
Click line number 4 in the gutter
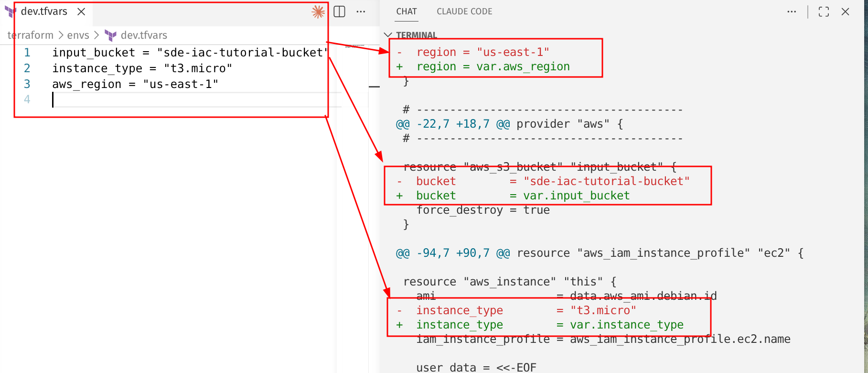point(27,99)
